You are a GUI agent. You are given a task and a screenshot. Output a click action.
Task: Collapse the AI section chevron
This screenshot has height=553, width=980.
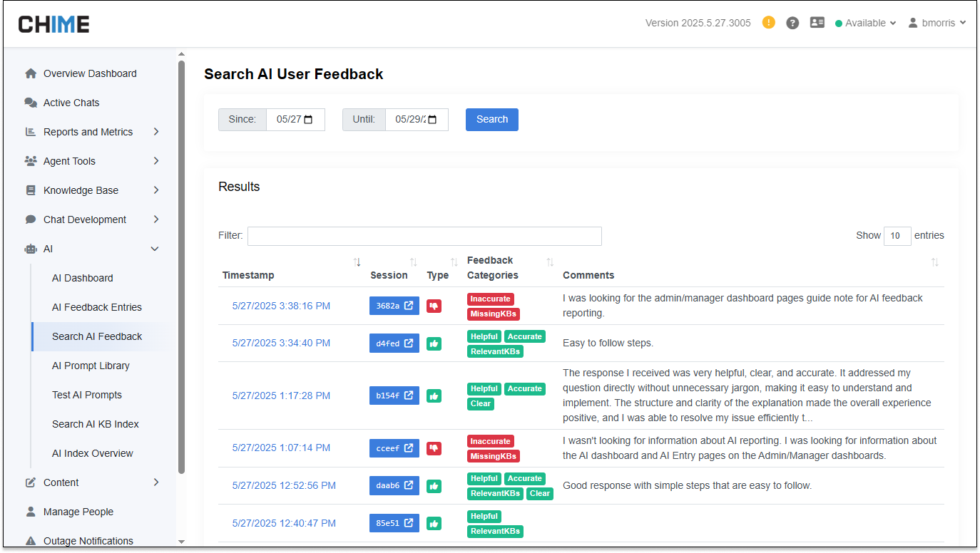(x=155, y=249)
